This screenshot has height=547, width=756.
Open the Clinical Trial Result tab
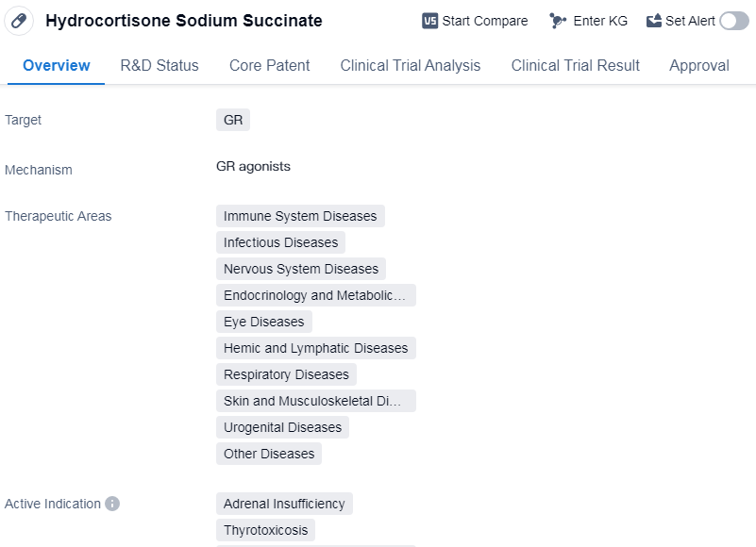[x=575, y=65]
